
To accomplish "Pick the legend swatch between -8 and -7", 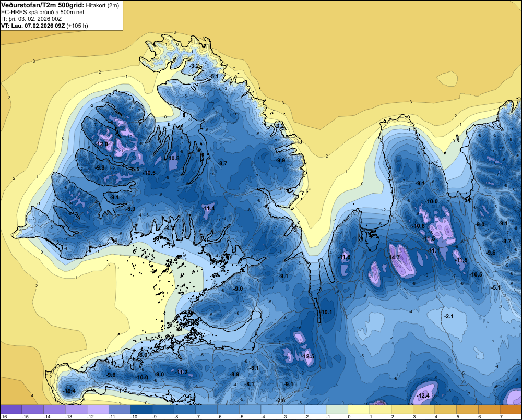I will 185,410.
